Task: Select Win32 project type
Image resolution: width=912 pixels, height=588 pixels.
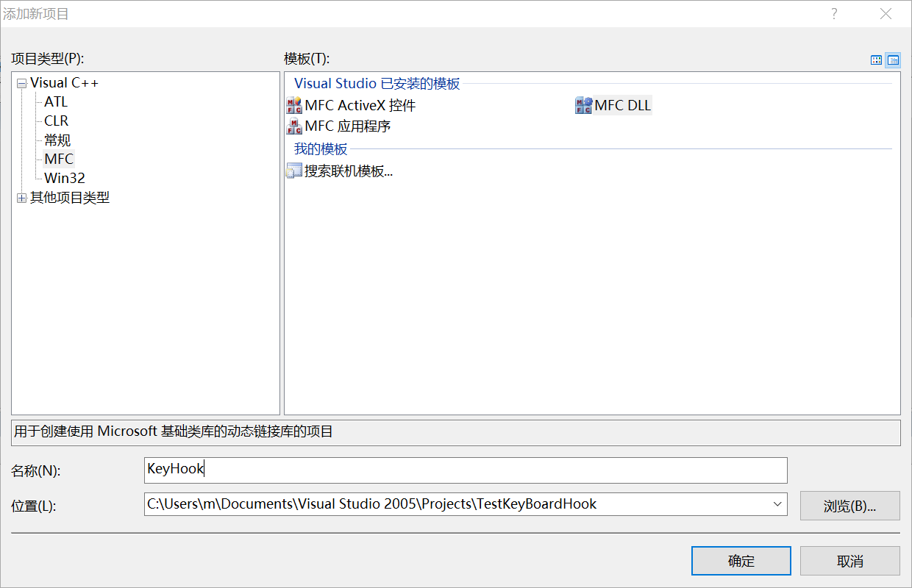Action: [65, 179]
